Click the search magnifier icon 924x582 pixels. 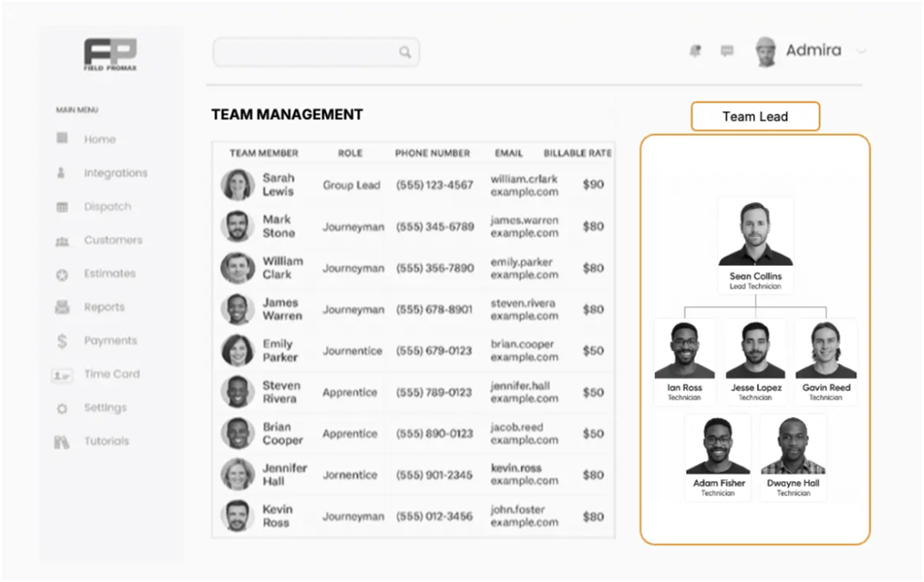pos(405,53)
